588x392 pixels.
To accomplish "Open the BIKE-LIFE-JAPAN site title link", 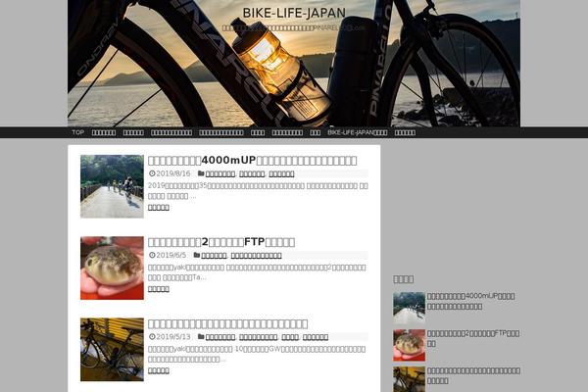I will (294, 13).
